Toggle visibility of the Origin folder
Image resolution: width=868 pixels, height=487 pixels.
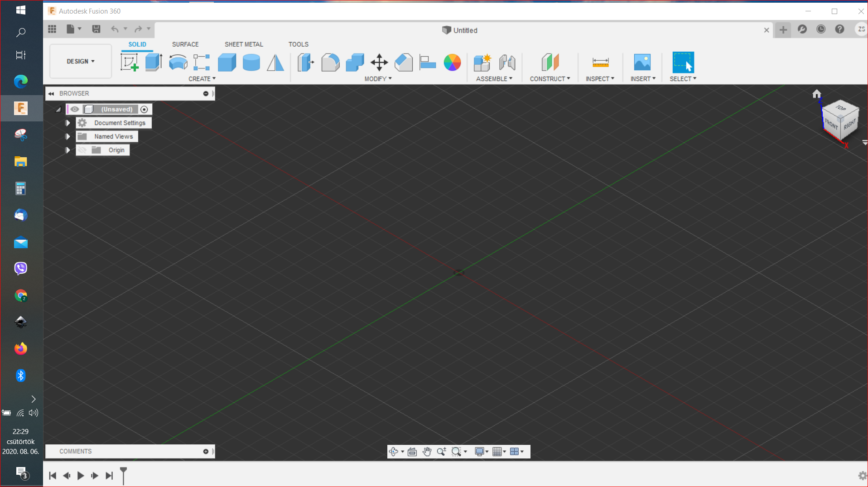[x=82, y=150]
